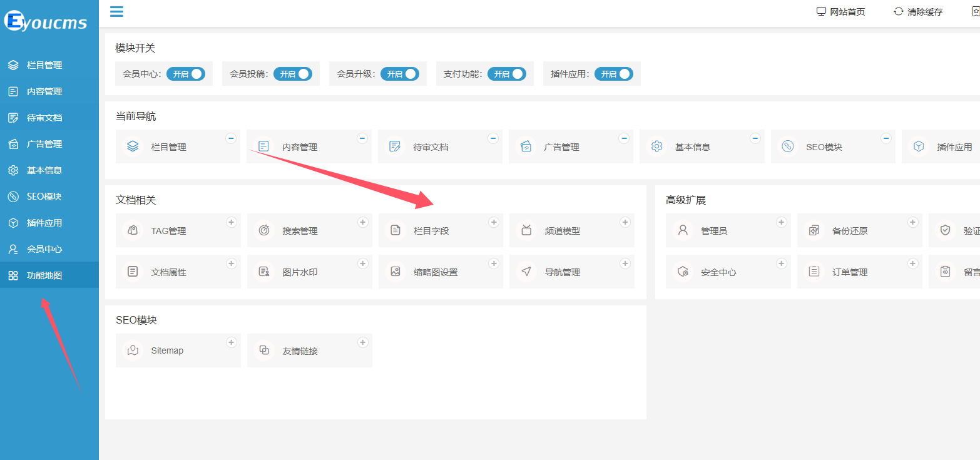Toggle the 会员中心 module switch
Screen dimensions: 980x460
point(186,74)
